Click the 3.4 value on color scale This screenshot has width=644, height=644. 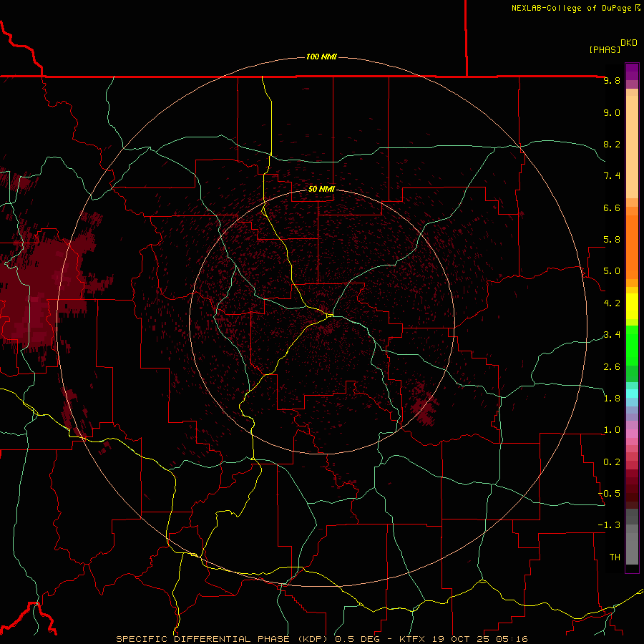(x=612, y=335)
